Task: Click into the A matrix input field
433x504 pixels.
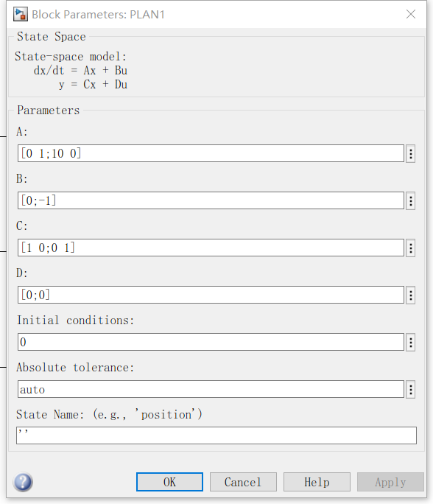Action: [211, 153]
